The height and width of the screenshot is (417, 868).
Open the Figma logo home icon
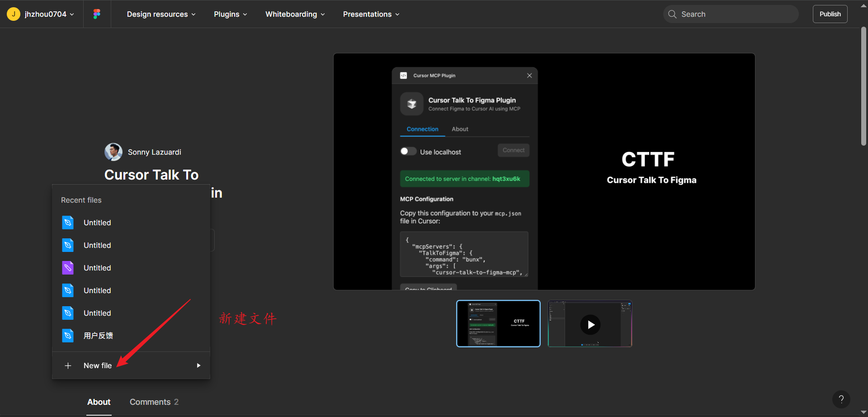point(97,14)
